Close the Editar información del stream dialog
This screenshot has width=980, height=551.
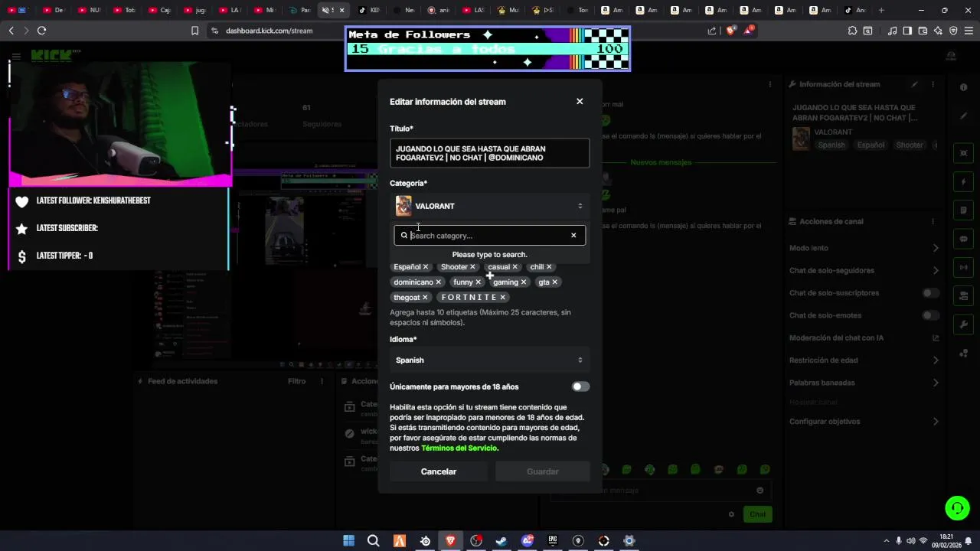[580, 101]
